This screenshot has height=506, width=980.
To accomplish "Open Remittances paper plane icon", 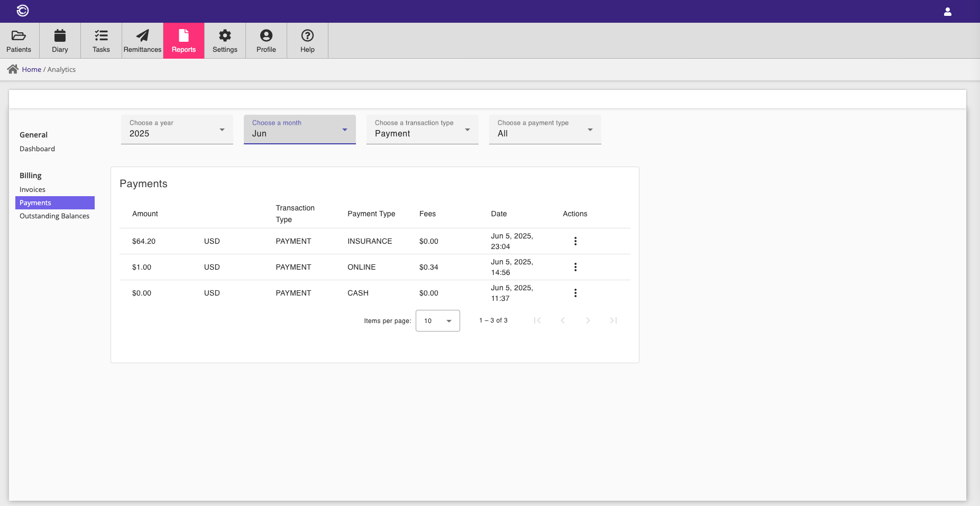I will (x=142, y=36).
